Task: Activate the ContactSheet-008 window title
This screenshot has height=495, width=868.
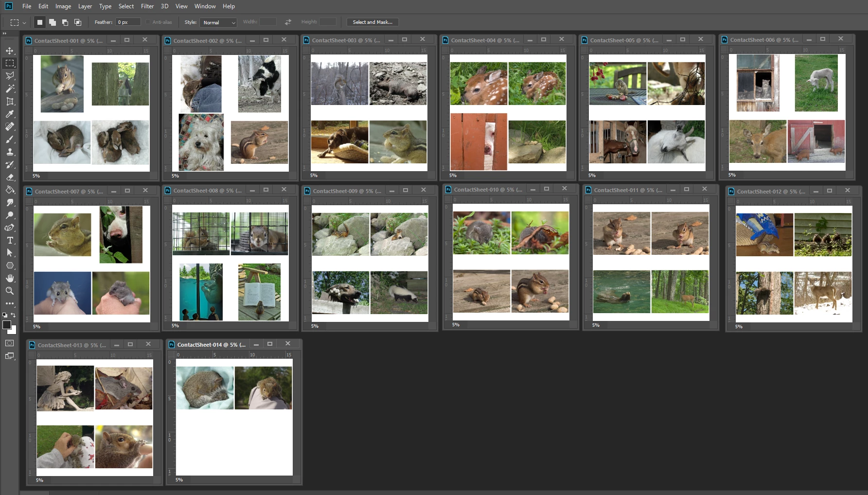Action: [207, 191]
